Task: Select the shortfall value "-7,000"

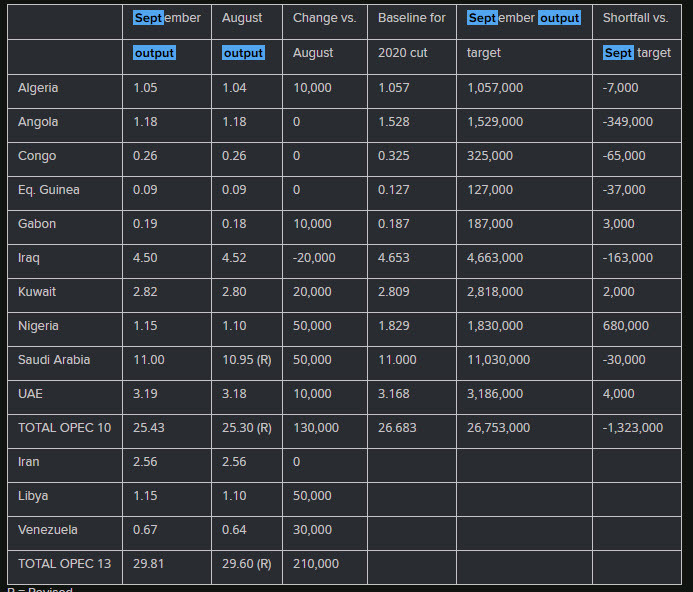Action: click(x=621, y=88)
